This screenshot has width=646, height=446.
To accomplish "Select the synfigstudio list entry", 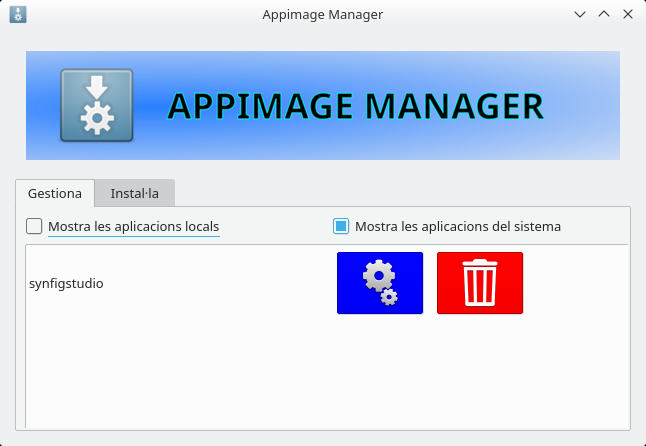I will click(66, 283).
